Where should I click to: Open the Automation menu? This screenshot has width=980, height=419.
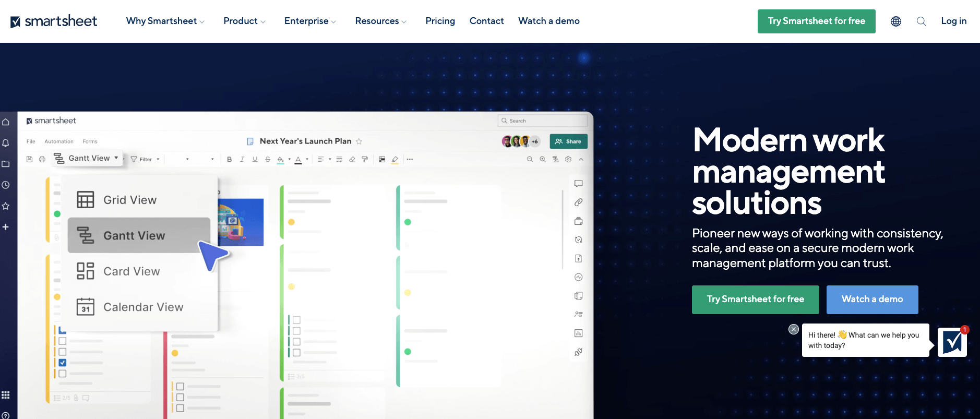coord(59,141)
